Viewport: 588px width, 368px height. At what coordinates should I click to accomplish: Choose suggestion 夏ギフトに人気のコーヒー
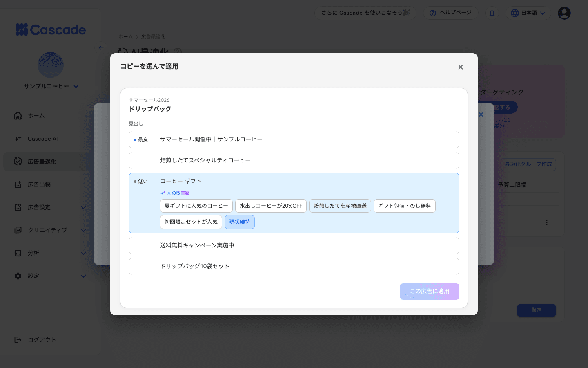[196, 206]
